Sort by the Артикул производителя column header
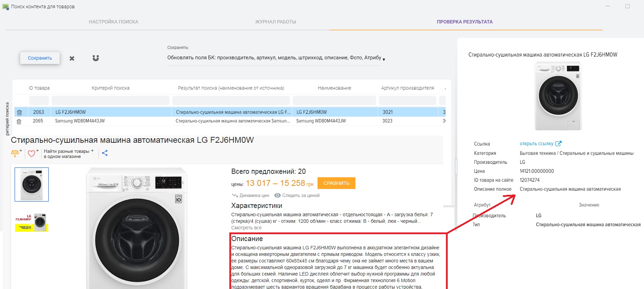Image resolution: width=644 pixels, height=289 pixels. (407, 88)
